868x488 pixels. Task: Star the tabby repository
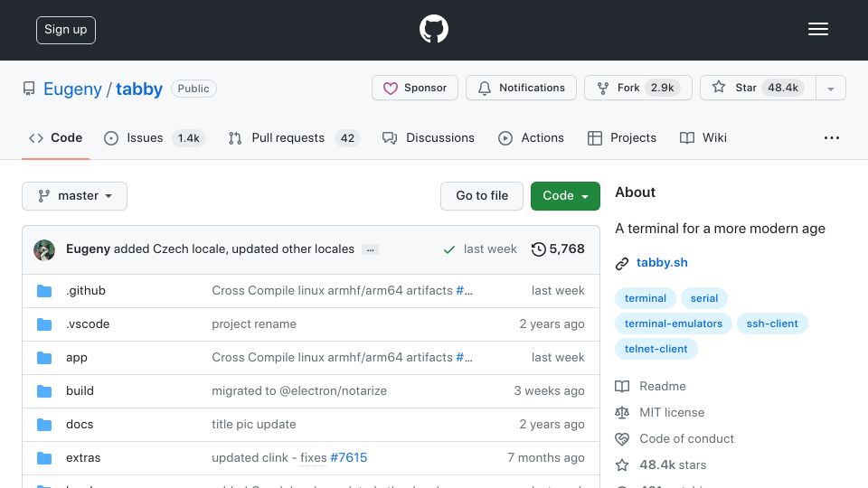point(758,88)
